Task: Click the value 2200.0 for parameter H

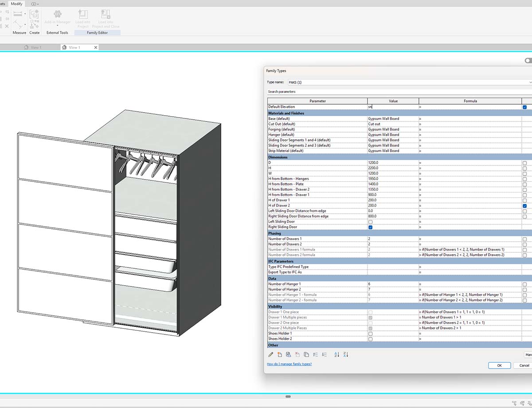Action: point(393,169)
